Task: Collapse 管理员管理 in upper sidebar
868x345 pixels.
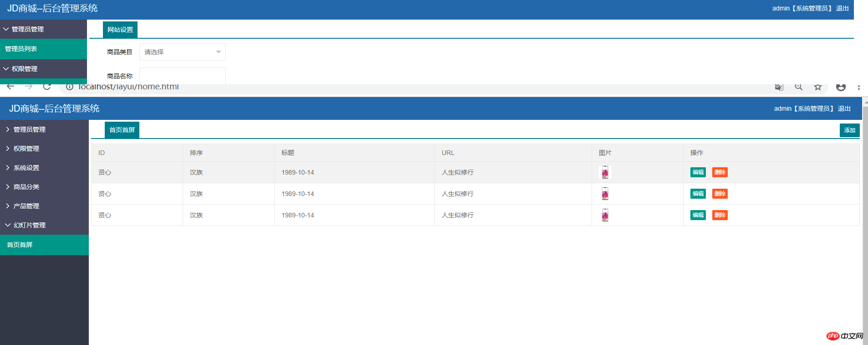Action: (43, 29)
